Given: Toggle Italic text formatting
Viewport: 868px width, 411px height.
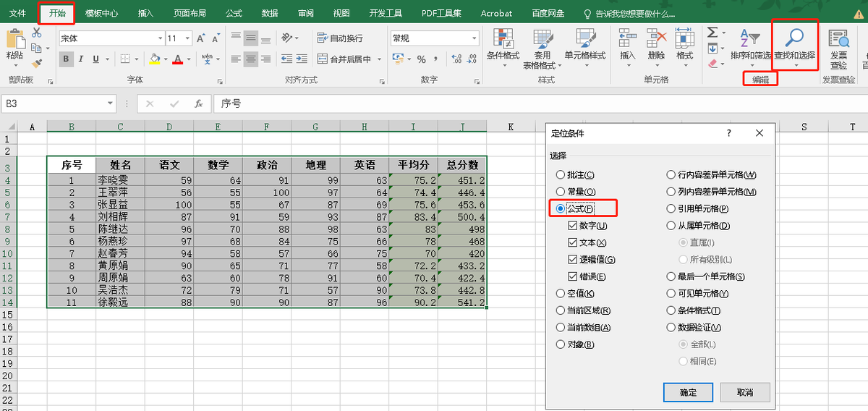Looking at the screenshot, I should point(81,59).
